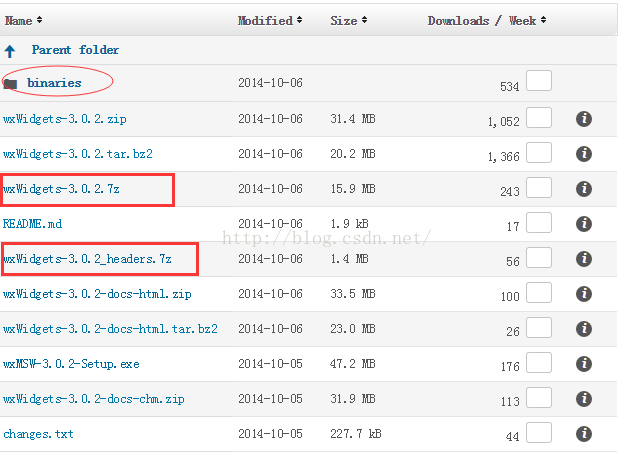Click info icon for wxWidgets-3.0.2-docs-html.tar.bz2
The image size is (635, 455).
584,329
